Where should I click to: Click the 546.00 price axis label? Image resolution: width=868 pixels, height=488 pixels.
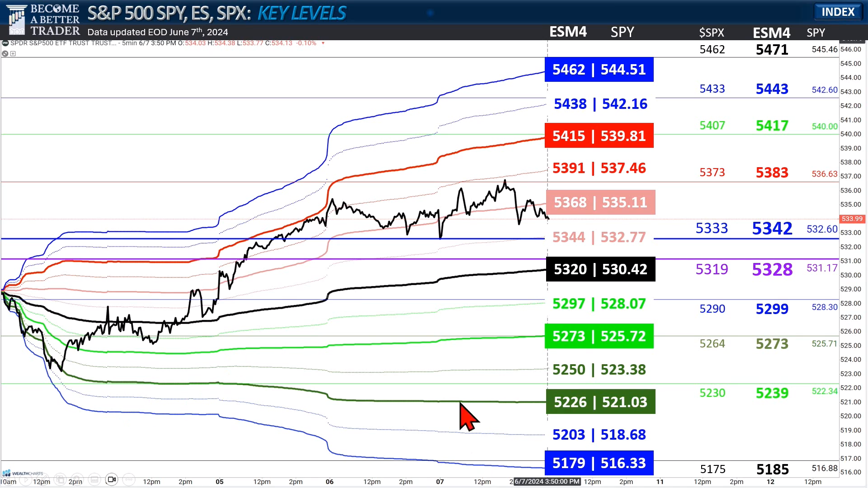pyautogui.click(x=850, y=49)
